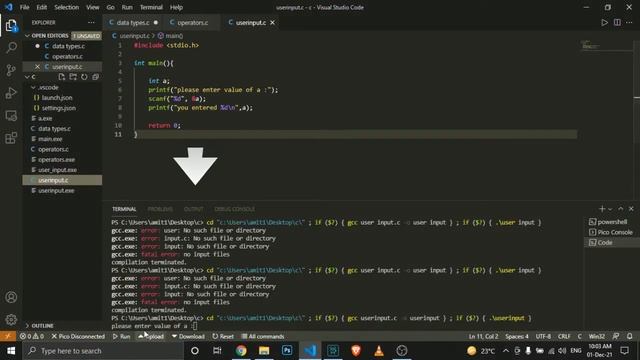The image size is (640, 360).
Task: Open the Accounts menu icon
Action: pyautogui.click(x=11, y=297)
